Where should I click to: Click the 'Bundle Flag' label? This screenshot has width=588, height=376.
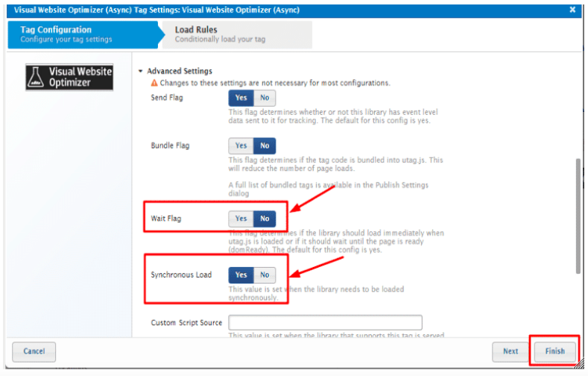(170, 145)
